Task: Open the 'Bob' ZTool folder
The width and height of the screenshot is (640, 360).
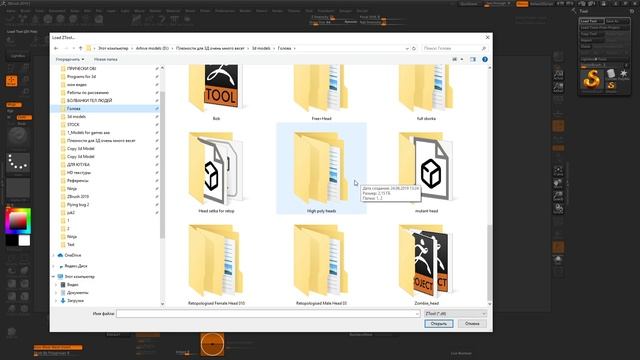Action: point(216,93)
